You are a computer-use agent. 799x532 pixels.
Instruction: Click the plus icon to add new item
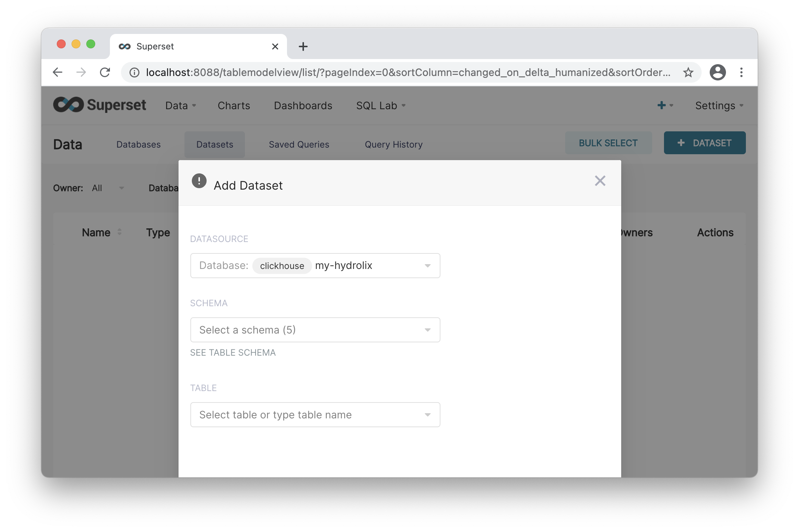pyautogui.click(x=661, y=105)
